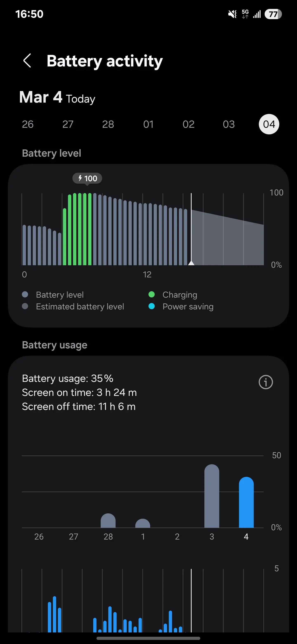Select date 28 in the date strip
This screenshot has width=297, height=644.
tap(108, 124)
